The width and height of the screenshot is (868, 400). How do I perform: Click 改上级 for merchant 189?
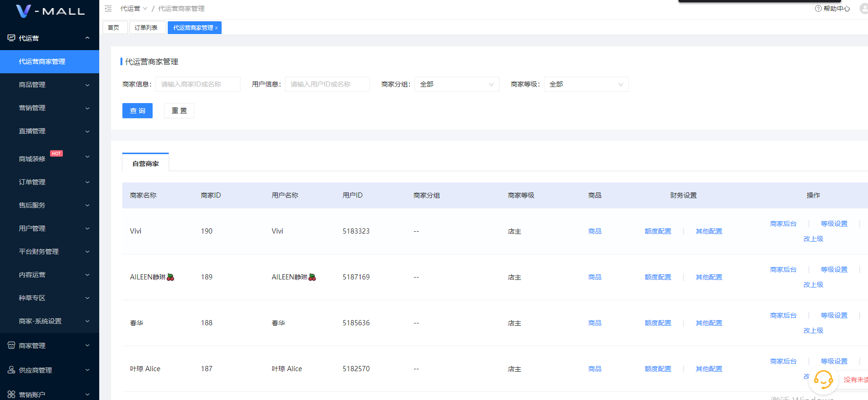click(x=813, y=285)
